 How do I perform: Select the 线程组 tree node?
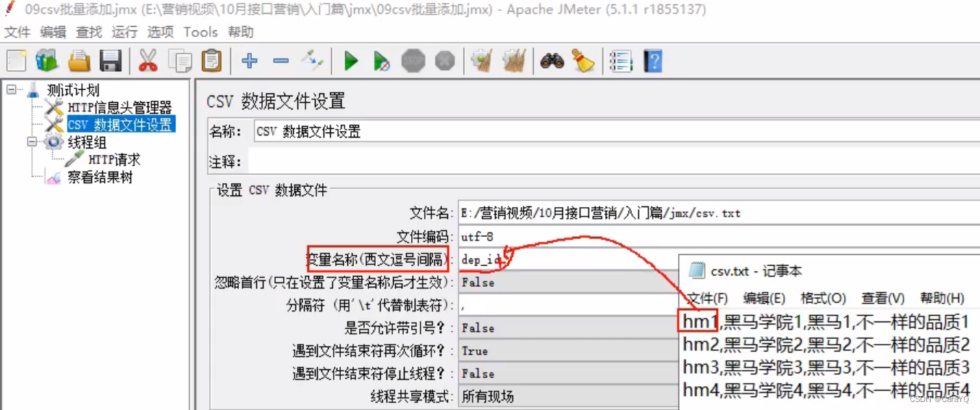[87, 143]
